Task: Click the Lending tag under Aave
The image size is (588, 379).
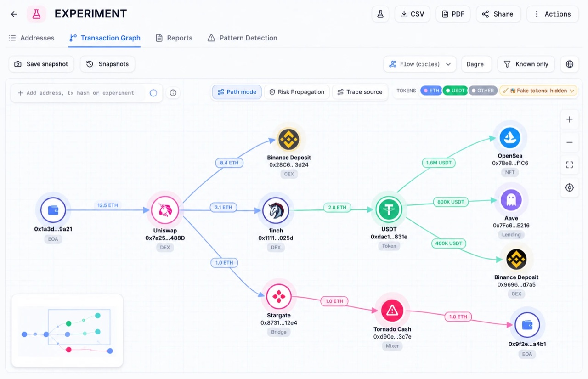Action: coord(511,235)
